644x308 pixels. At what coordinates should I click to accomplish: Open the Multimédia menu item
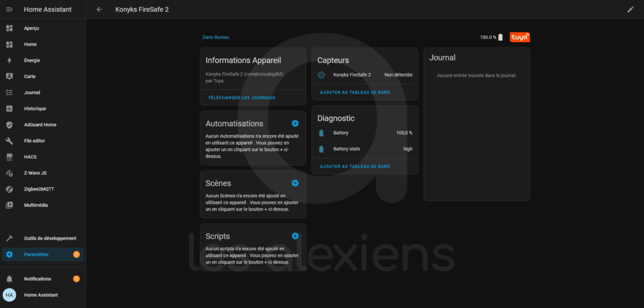tap(43, 205)
